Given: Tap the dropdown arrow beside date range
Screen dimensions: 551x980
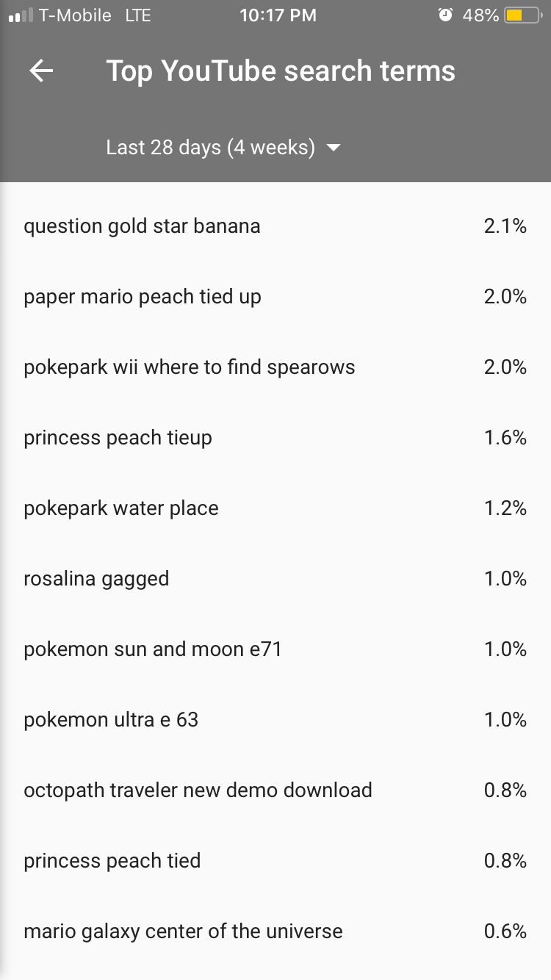Looking at the screenshot, I should click(x=334, y=148).
